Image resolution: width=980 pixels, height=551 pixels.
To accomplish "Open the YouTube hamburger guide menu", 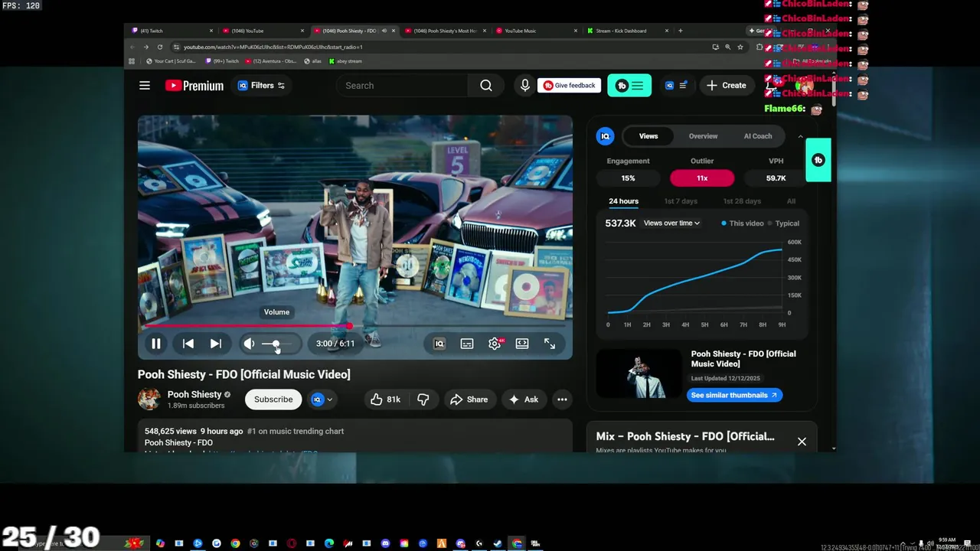I will (145, 86).
